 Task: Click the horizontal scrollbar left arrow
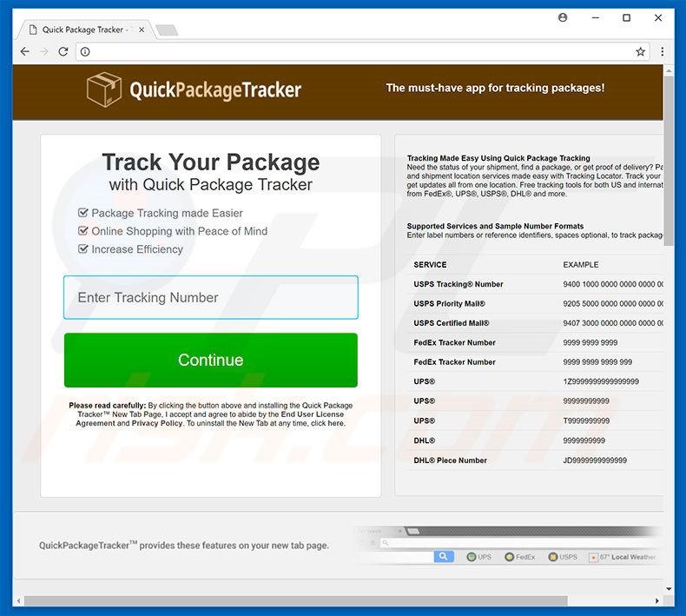18,600
